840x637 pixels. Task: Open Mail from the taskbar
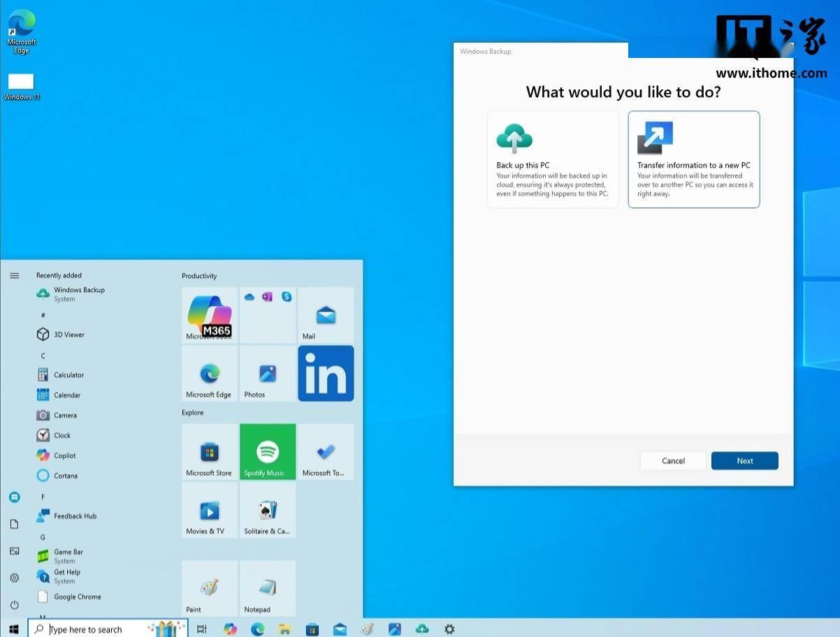(x=340, y=629)
